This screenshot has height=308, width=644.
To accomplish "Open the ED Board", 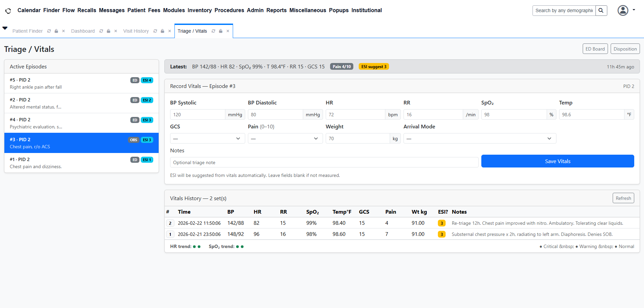I will point(595,49).
